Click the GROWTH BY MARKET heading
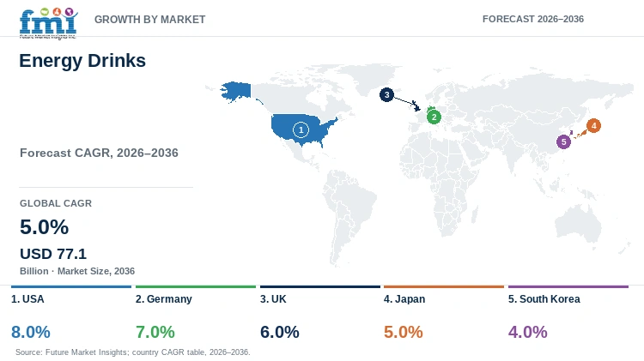Screen dimensions: 644x361 (x=150, y=19)
